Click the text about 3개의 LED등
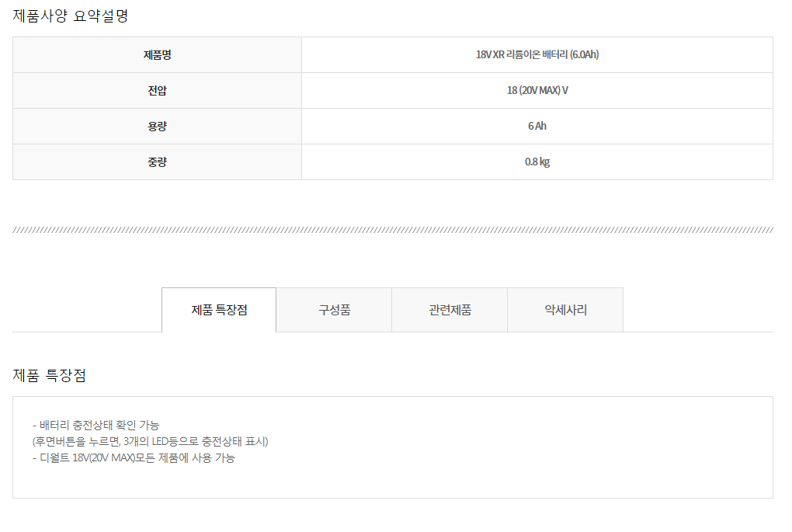Screen dimensions: 792x532 (150, 441)
